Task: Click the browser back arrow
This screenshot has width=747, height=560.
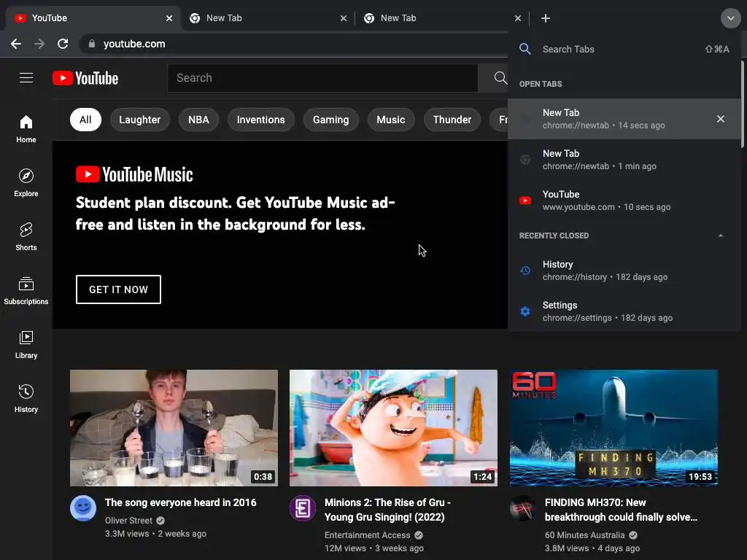Action: 16,44
